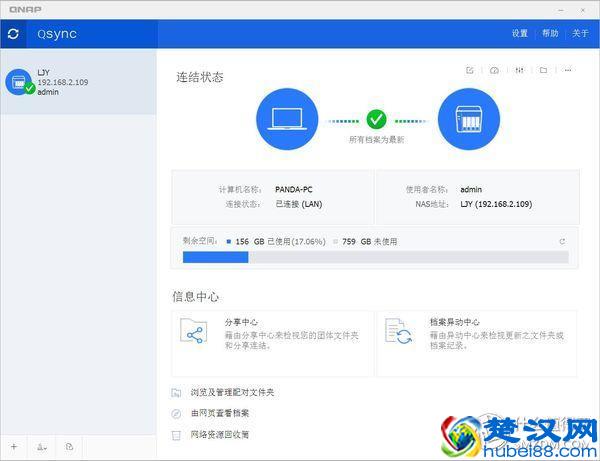The image size is (600, 461).
Task: Click the paired folder icon
Action: (x=176, y=393)
